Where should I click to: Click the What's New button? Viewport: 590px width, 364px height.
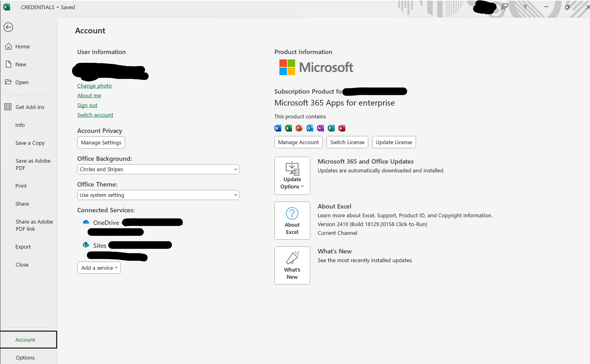click(292, 265)
